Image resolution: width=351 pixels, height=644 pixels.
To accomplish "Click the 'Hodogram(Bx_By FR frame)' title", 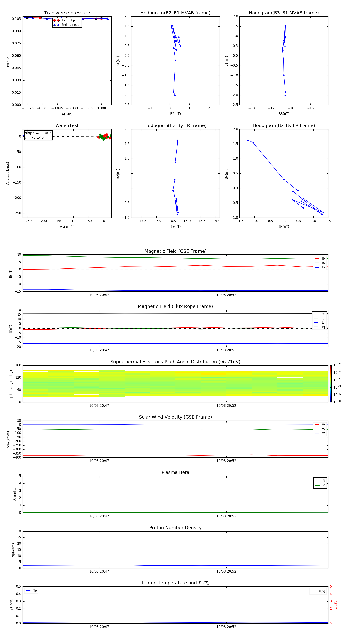I will (x=284, y=125).
